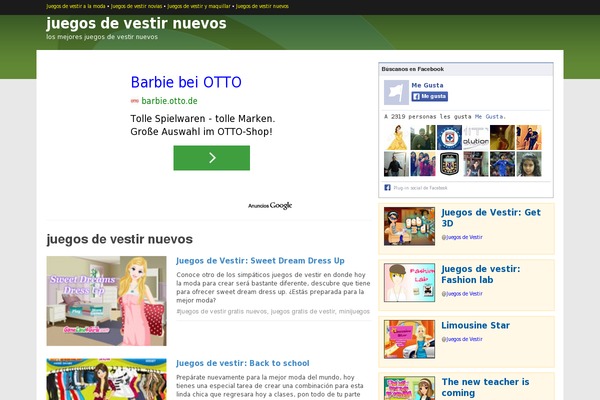Click the green arrow ad button

(212, 158)
